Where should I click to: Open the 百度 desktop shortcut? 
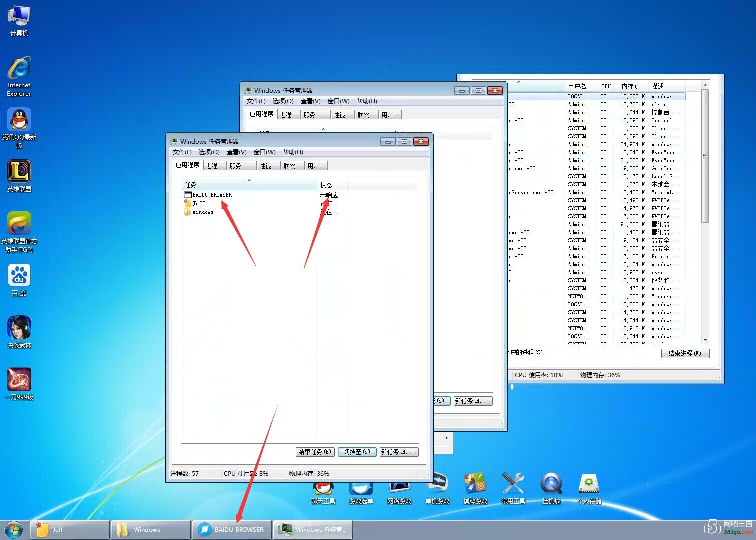[x=19, y=280]
